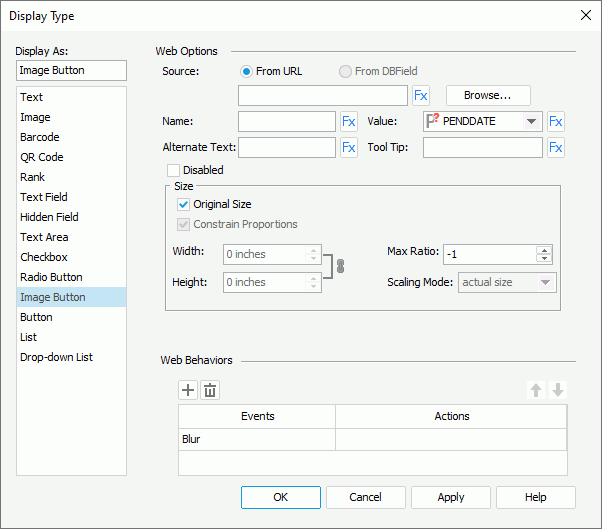Enable the Disabled checkbox
Viewport: 602px width, 529px height.
[174, 170]
